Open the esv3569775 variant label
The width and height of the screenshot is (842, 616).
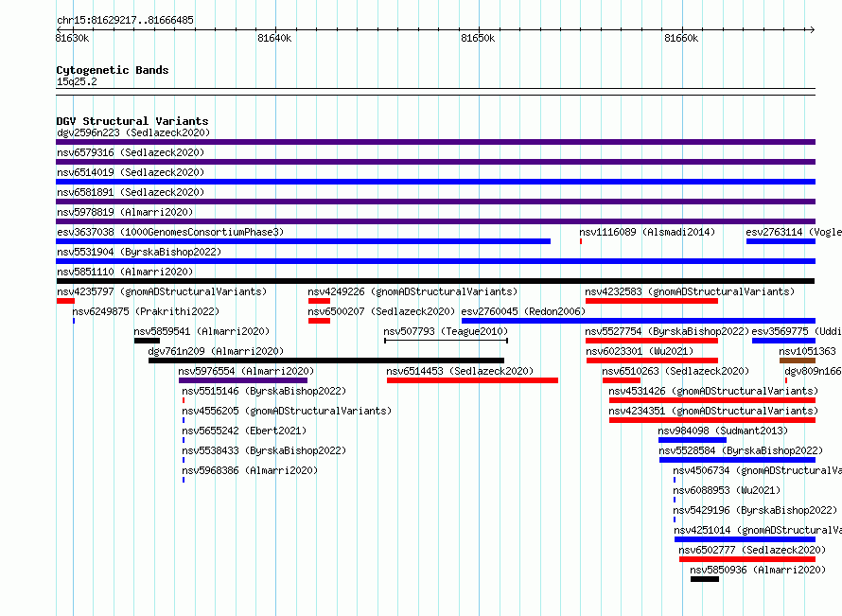pos(797,331)
